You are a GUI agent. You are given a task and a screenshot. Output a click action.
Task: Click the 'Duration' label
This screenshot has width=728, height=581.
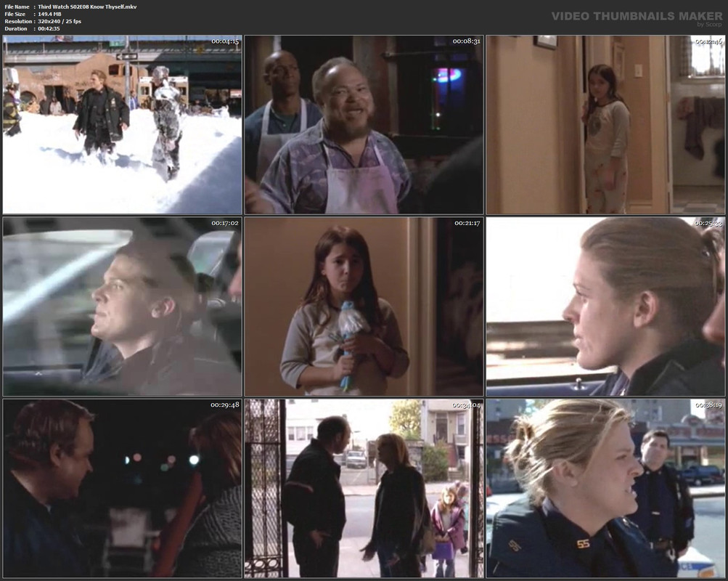tap(16, 28)
